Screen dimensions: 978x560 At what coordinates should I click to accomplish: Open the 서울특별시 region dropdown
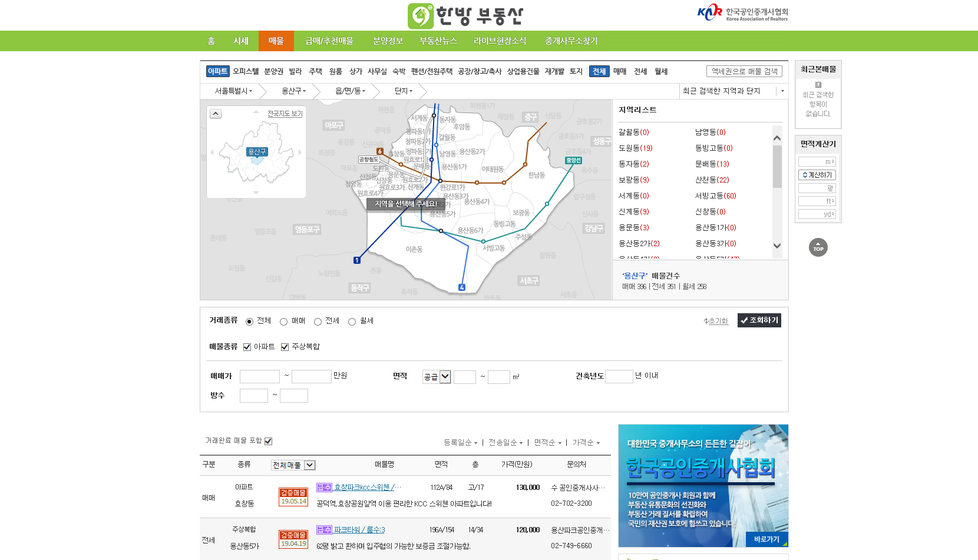tap(233, 91)
